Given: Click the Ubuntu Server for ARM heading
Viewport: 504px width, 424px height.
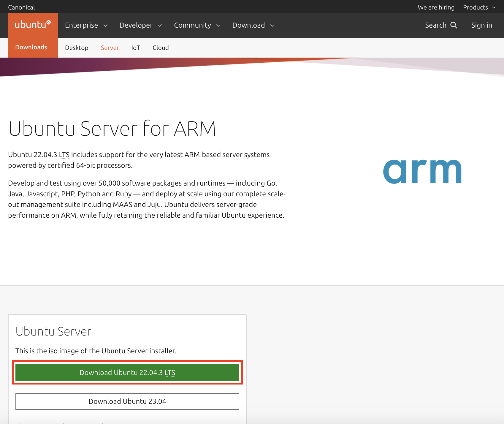Looking at the screenshot, I should point(112,129).
